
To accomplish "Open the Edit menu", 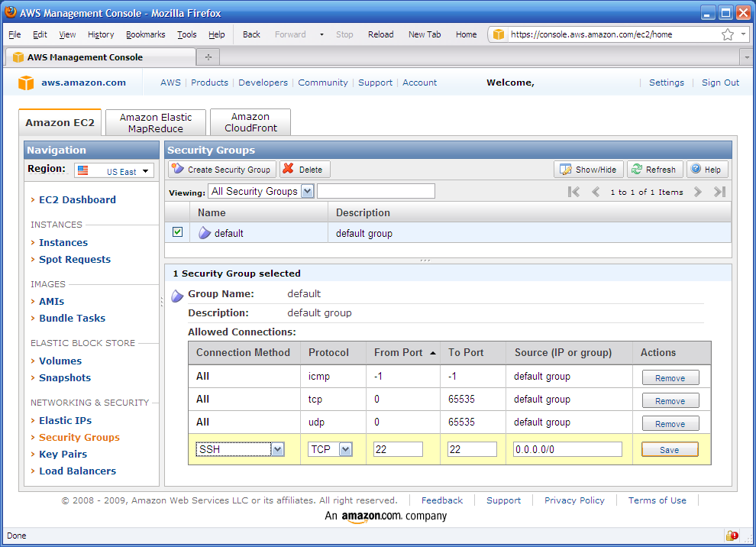I will tap(40, 34).
